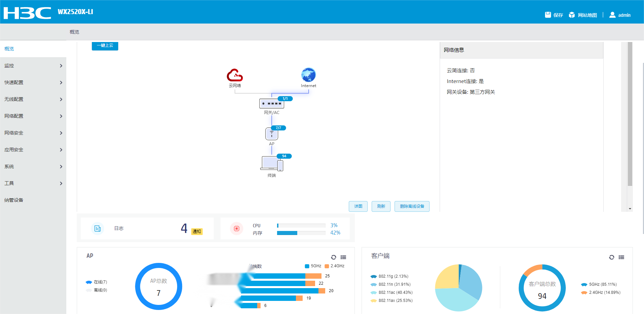Image resolution: width=644 pixels, height=314 pixels.
Task: Click the AP bar labeled 19
Action: (x=272, y=298)
